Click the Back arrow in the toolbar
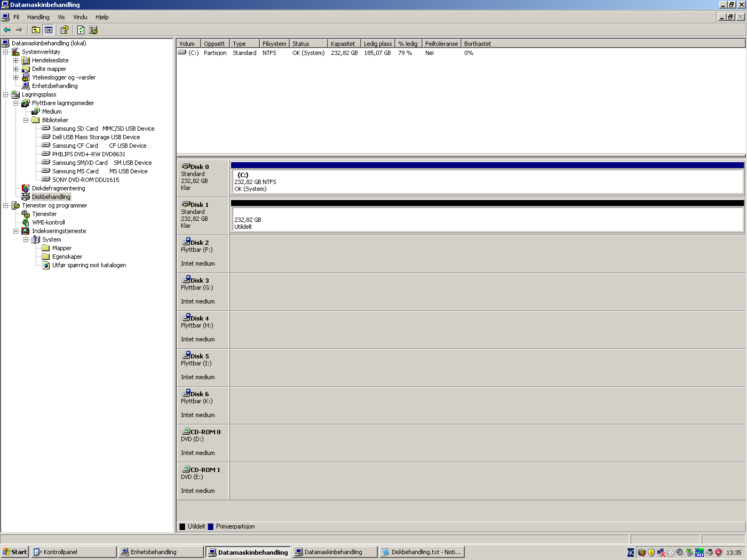This screenshot has width=747, height=560. pyautogui.click(x=7, y=30)
